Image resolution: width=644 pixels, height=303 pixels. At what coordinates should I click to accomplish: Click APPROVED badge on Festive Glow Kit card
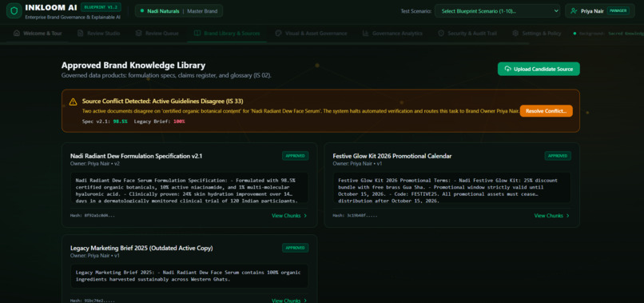click(x=558, y=156)
